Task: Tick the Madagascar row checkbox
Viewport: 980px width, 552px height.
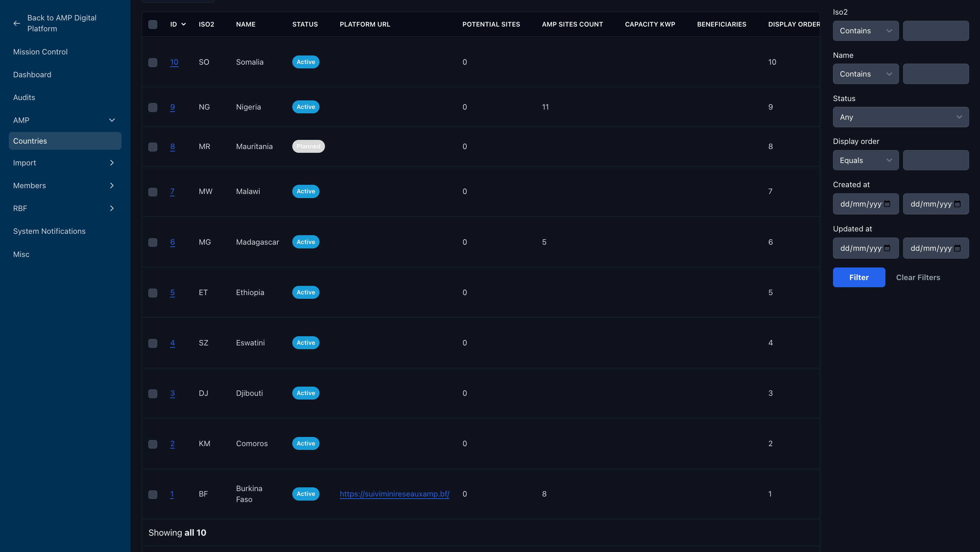Action: pos(152,242)
